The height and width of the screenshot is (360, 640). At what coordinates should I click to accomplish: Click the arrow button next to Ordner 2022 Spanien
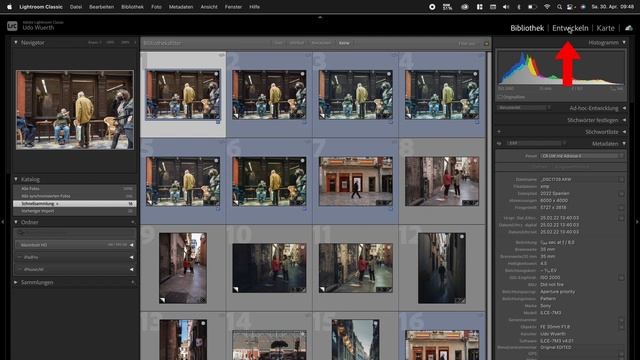point(621,193)
